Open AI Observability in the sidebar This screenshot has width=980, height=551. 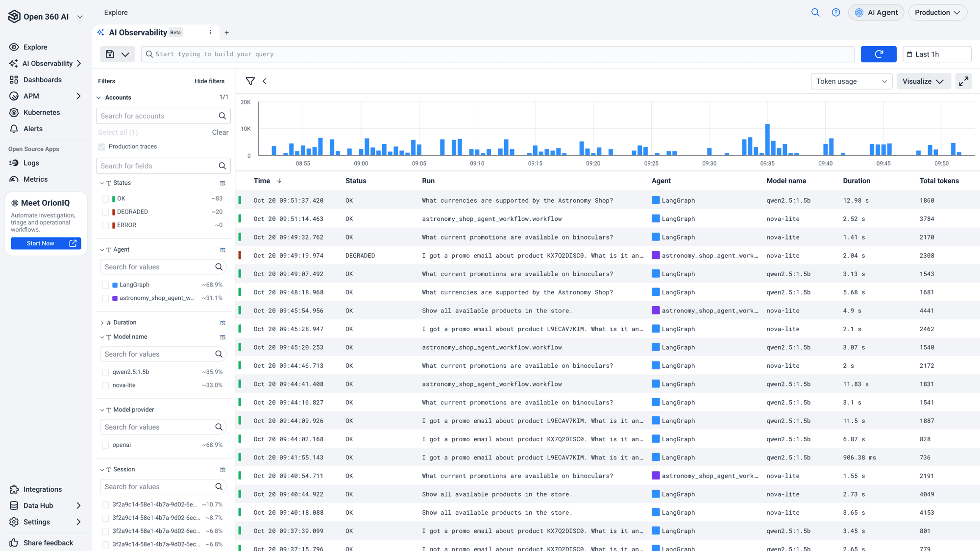click(48, 64)
